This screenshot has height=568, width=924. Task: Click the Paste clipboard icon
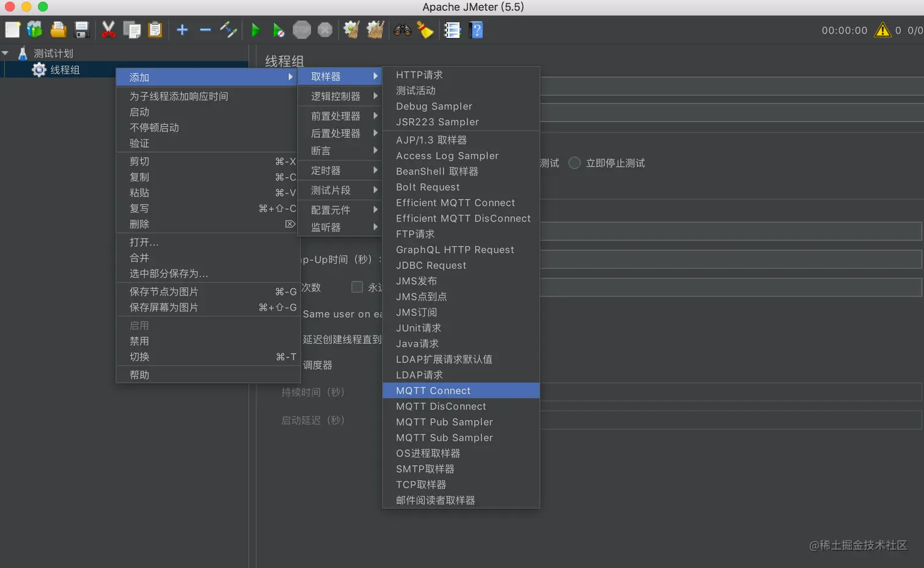155,30
